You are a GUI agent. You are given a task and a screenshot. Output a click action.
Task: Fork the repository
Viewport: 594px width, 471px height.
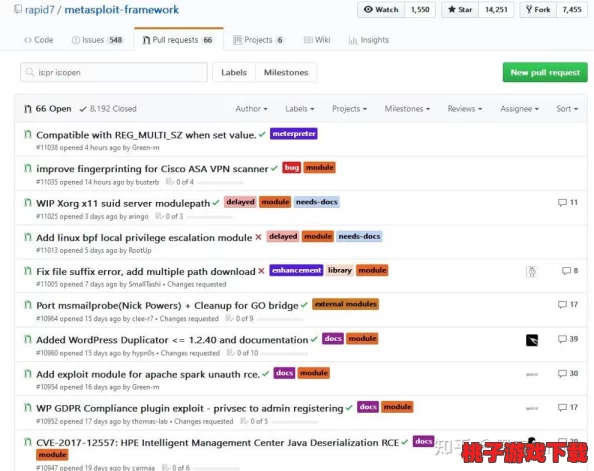[x=538, y=9]
